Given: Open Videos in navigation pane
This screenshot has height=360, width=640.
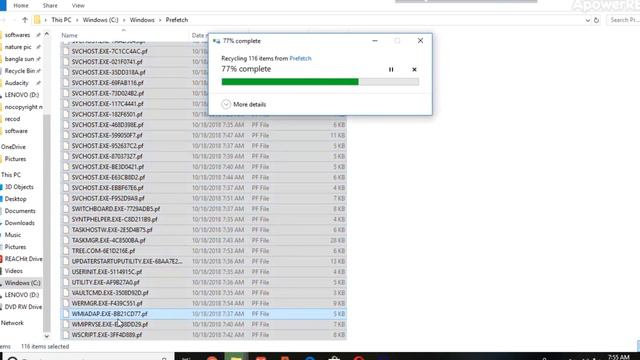Looking at the screenshot, I should pyautogui.click(x=13, y=271).
